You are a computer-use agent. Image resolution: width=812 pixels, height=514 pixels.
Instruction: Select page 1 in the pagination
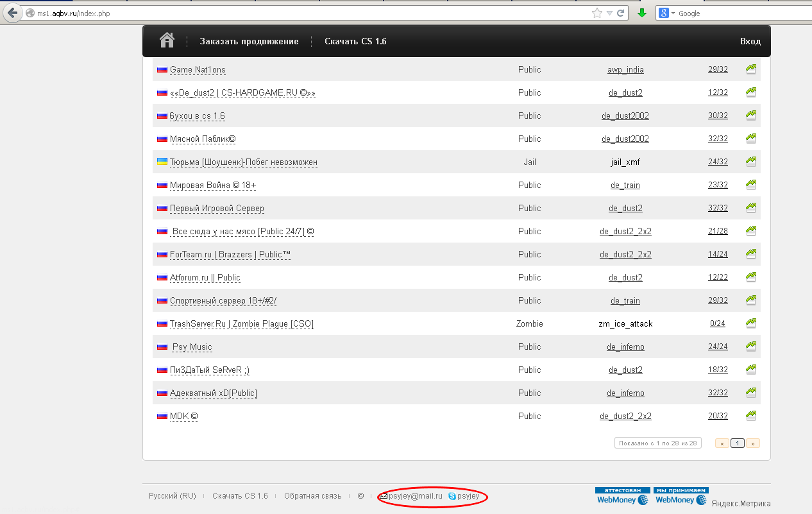point(738,443)
